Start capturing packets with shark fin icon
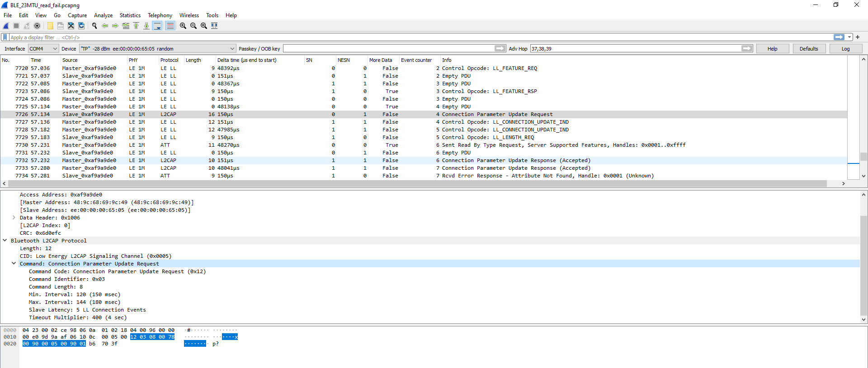The height and width of the screenshot is (368, 868). point(6,26)
